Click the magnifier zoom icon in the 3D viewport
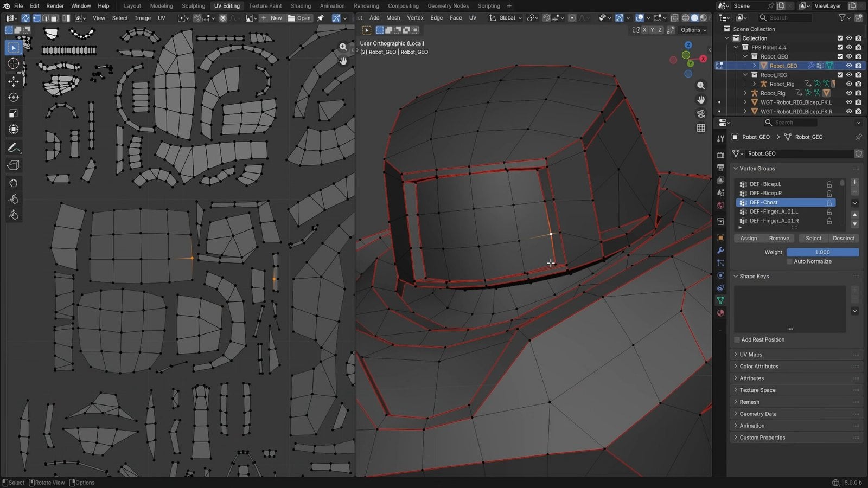This screenshot has width=868, height=488. point(701,86)
